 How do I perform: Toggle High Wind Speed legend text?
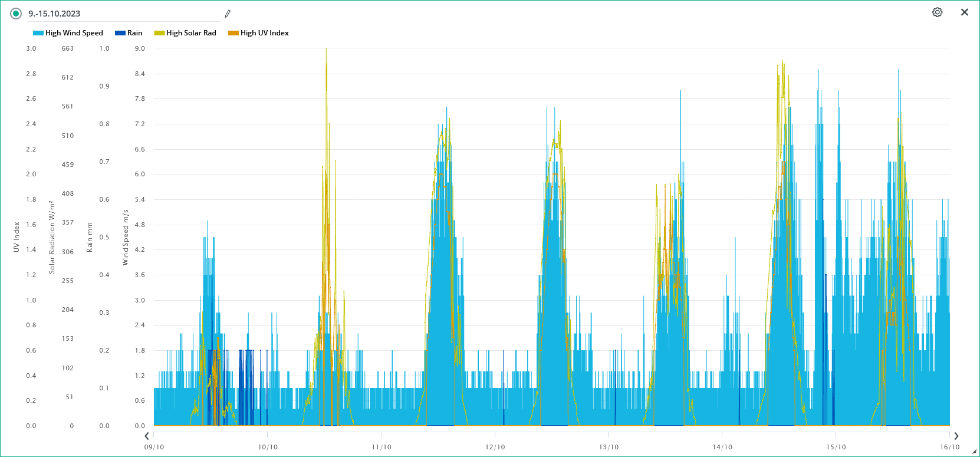(x=74, y=33)
